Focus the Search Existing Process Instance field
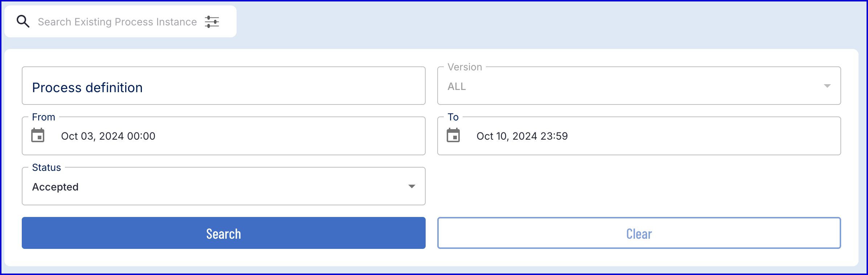The image size is (868, 275). (x=117, y=22)
